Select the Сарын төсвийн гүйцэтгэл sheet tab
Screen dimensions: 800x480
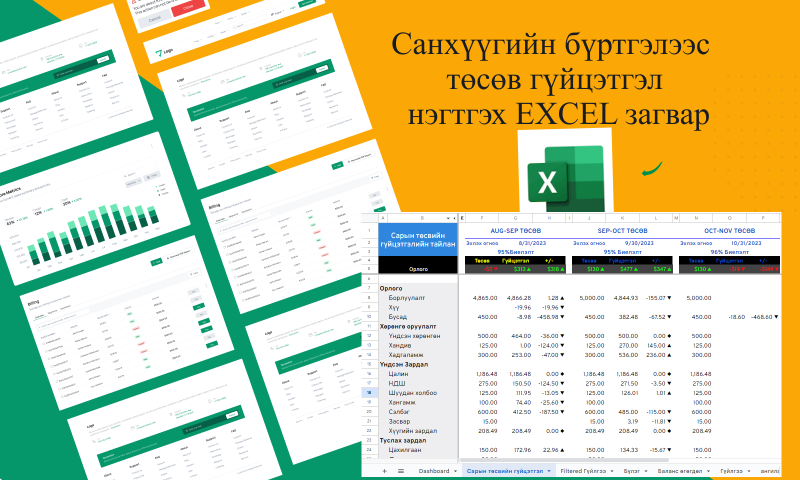505,471
